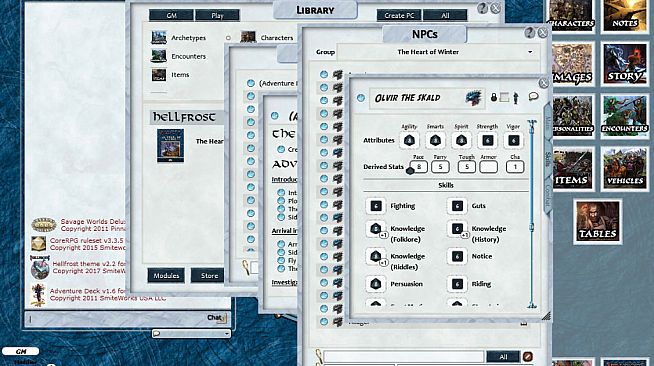The image size is (654, 366).
Task: Click the Play button in Library
Action: click(217, 15)
